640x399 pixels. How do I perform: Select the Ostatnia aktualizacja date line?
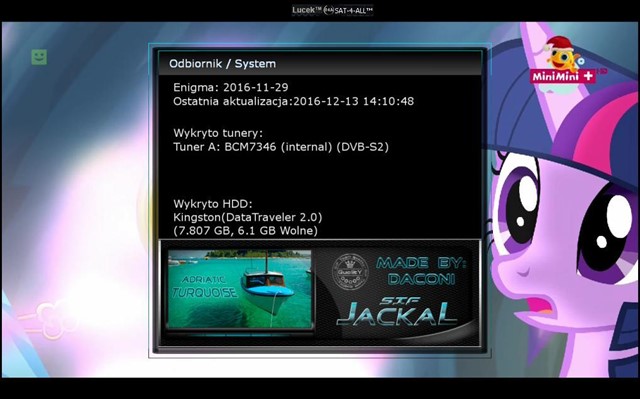pyautogui.click(x=293, y=101)
